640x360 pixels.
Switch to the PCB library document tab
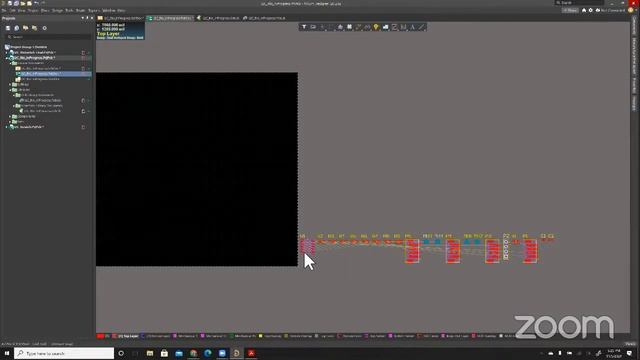tap(264, 18)
